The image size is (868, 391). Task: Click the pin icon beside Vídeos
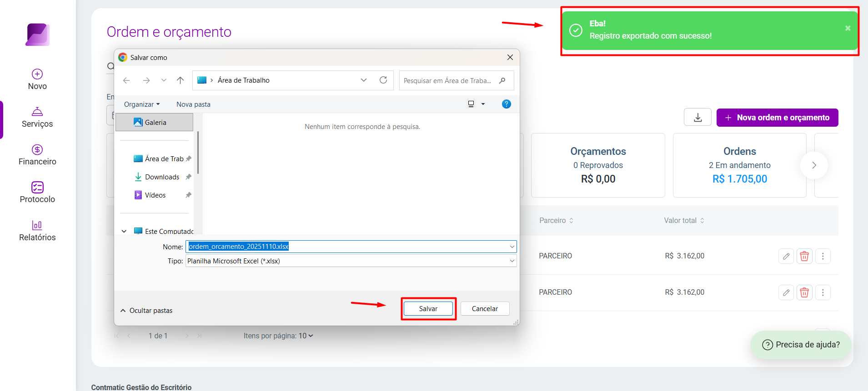click(188, 195)
